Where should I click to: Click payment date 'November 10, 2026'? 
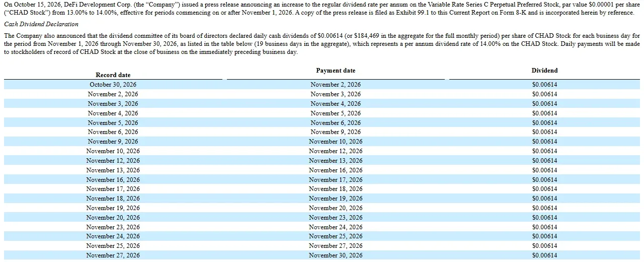coord(336,142)
